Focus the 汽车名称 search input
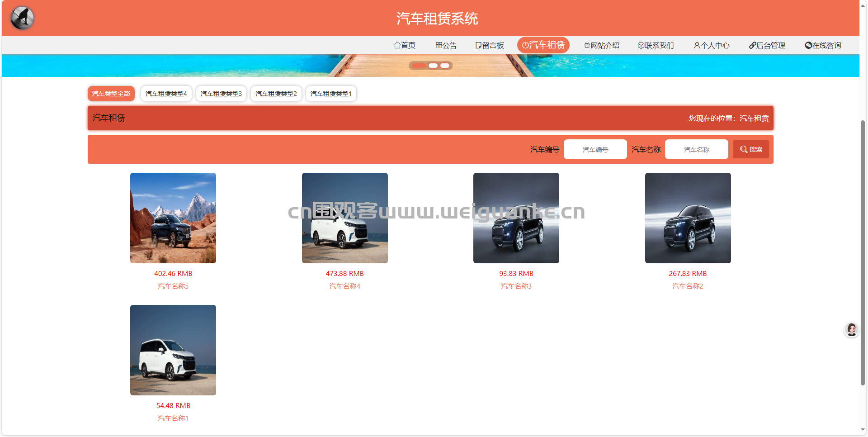 697,149
